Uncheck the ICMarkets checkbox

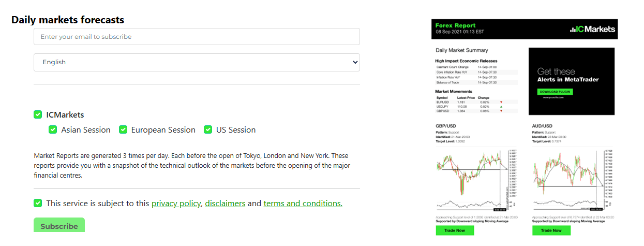tap(38, 114)
